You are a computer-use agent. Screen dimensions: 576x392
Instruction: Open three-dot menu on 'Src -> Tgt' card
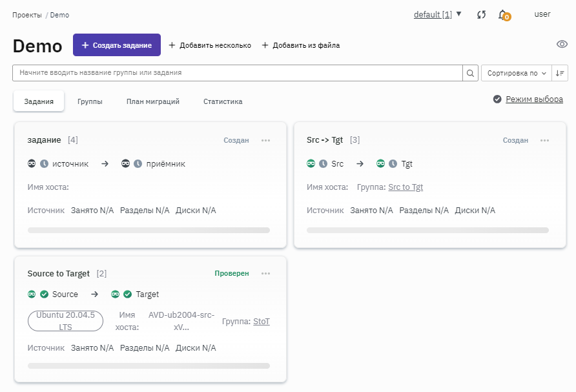(x=544, y=140)
